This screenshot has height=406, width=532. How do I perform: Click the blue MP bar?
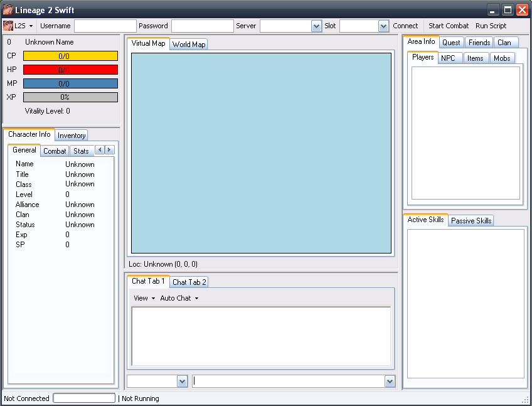(x=70, y=83)
